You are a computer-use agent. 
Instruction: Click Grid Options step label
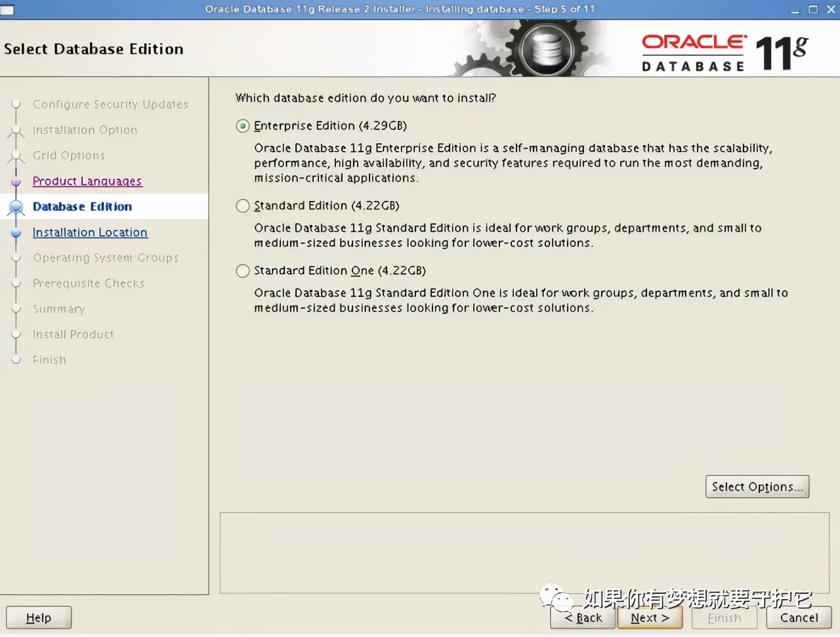tap(69, 156)
